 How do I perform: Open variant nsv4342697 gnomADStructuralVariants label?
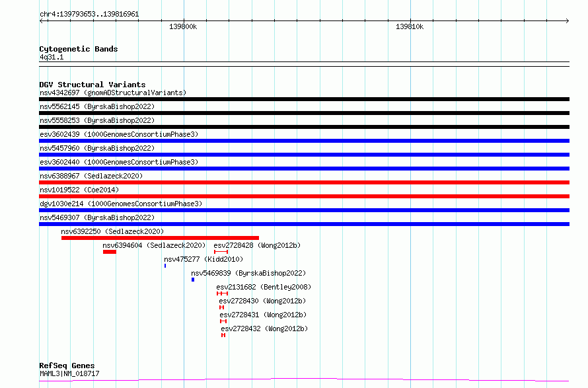pos(113,93)
